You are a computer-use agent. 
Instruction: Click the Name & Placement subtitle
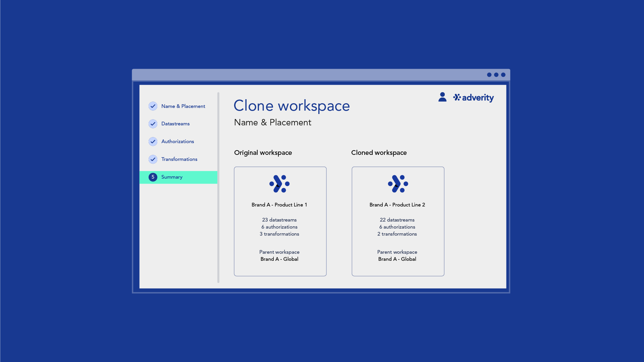tap(273, 123)
